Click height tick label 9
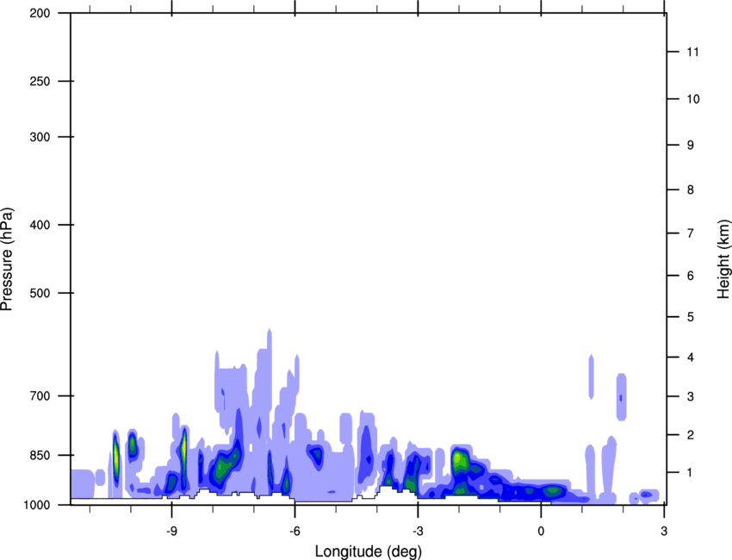 691,146
